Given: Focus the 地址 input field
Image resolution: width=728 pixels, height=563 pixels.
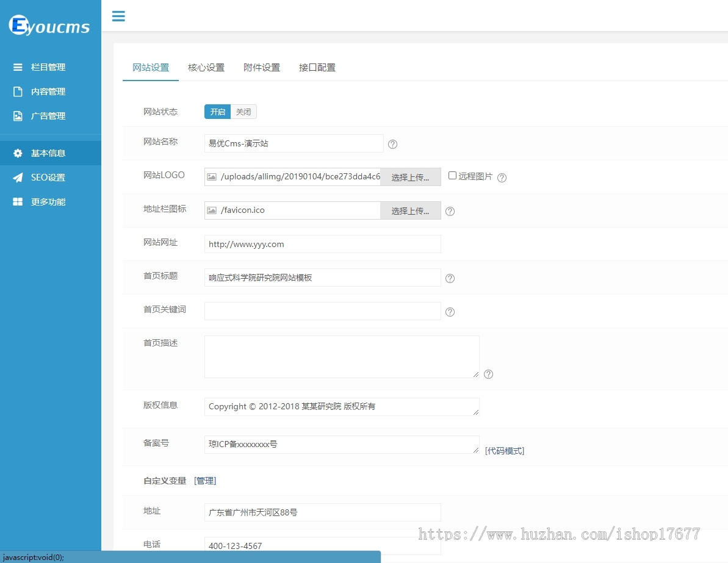Looking at the screenshot, I should pyautogui.click(x=323, y=512).
